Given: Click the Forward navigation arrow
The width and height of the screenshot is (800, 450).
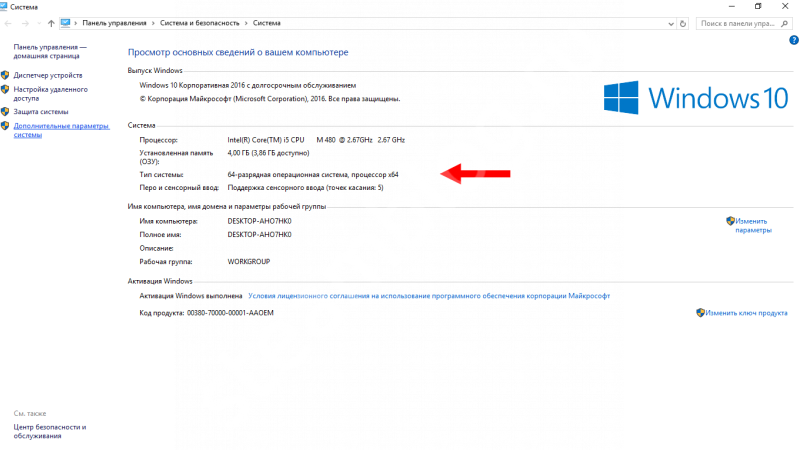Looking at the screenshot, I should (x=25, y=23).
